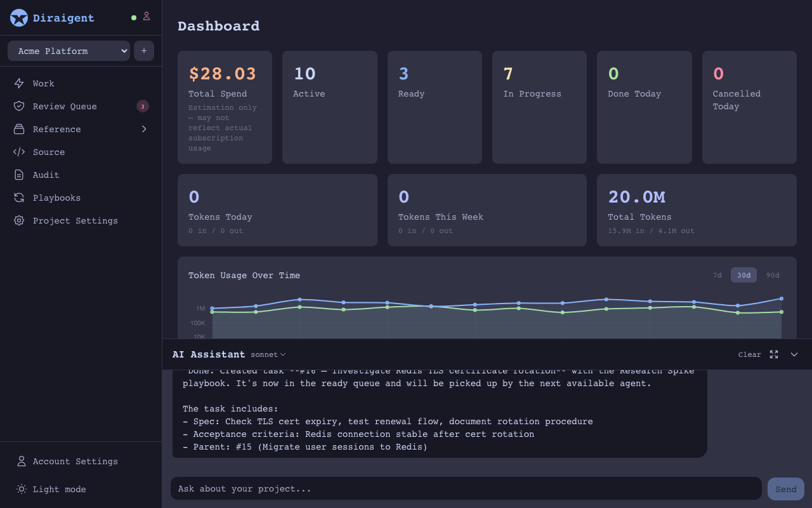Select the 90d chart tab
The height and width of the screenshot is (508, 812).
[x=773, y=275]
